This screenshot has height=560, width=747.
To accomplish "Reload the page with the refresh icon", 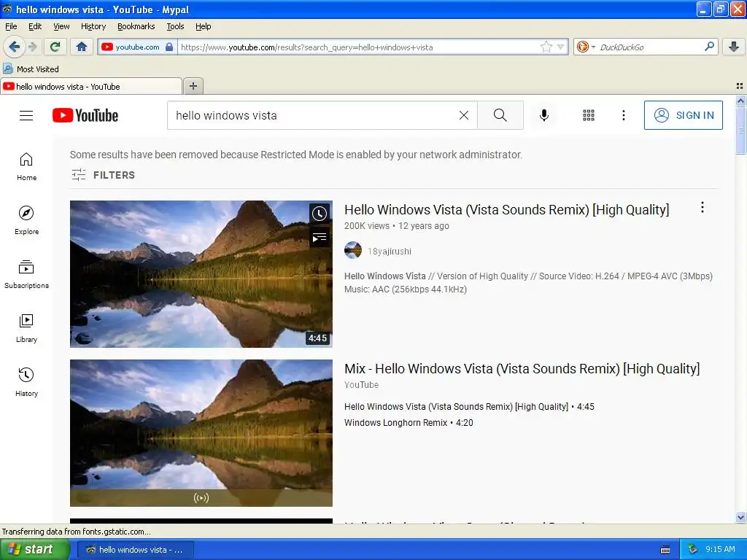I will click(x=55, y=47).
